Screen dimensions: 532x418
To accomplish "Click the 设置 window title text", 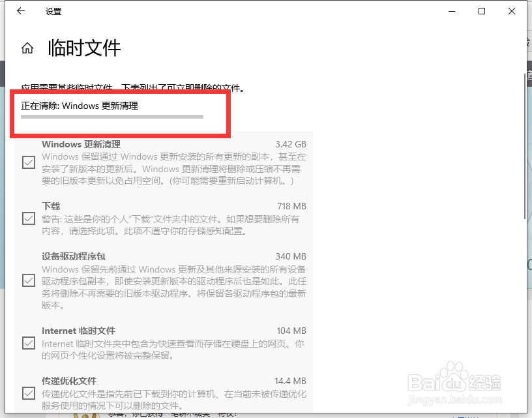I will pos(53,12).
